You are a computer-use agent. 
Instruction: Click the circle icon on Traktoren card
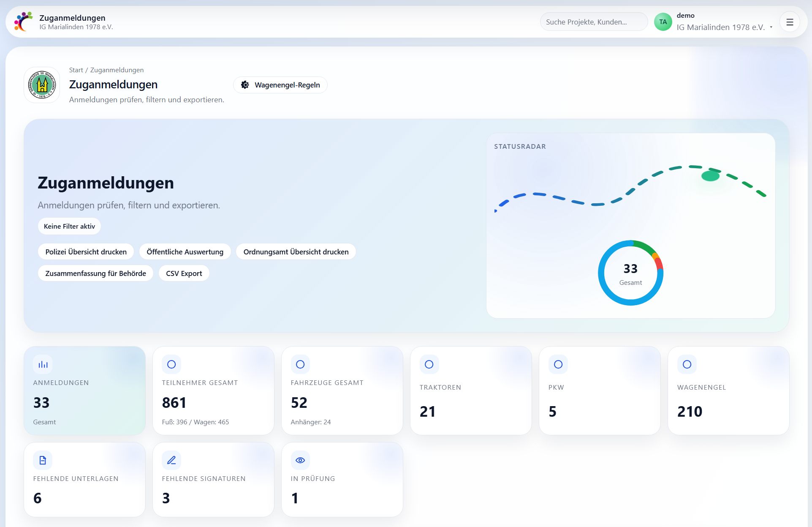(x=429, y=364)
